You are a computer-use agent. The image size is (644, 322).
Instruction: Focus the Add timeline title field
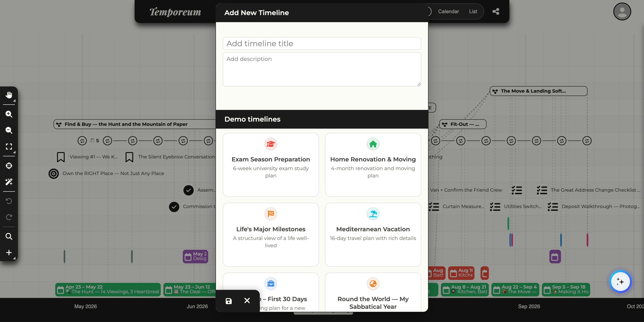coord(322,43)
